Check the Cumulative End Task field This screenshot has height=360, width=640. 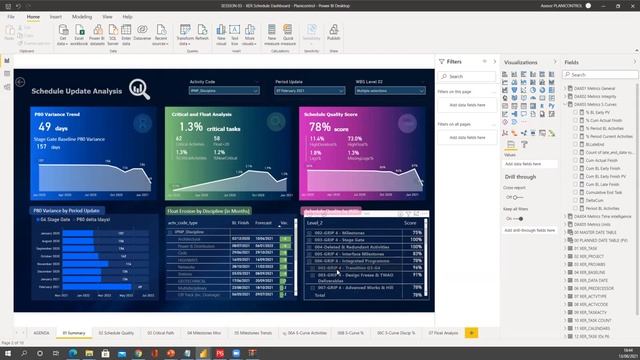point(576,192)
